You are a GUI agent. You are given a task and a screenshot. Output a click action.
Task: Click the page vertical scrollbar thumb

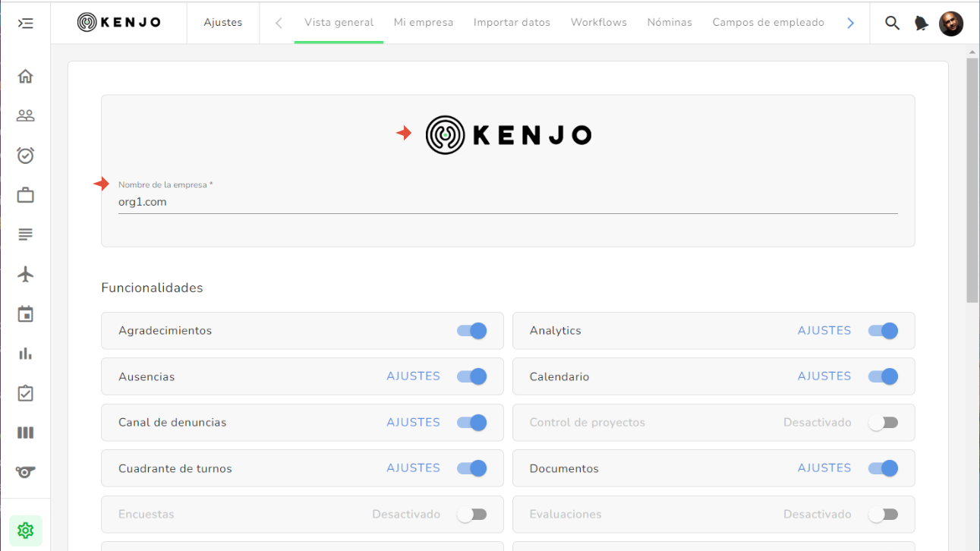[972, 181]
